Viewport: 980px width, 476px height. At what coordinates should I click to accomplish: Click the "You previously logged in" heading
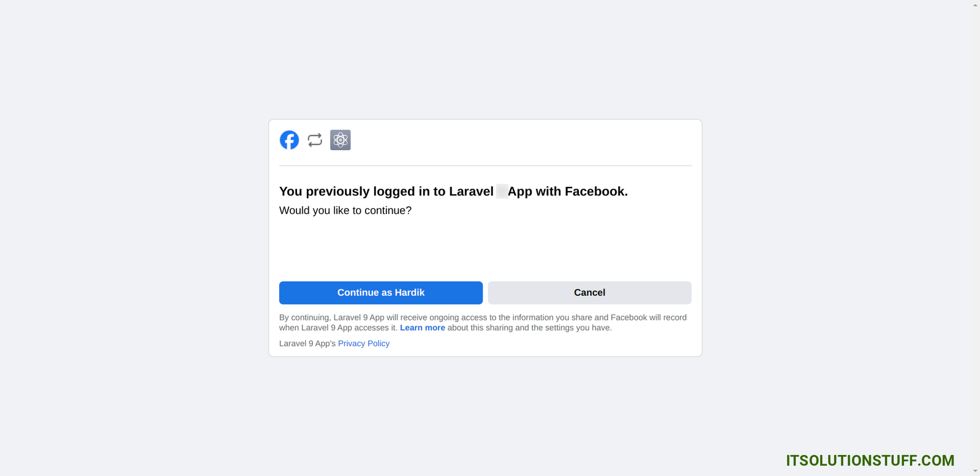click(x=386, y=192)
